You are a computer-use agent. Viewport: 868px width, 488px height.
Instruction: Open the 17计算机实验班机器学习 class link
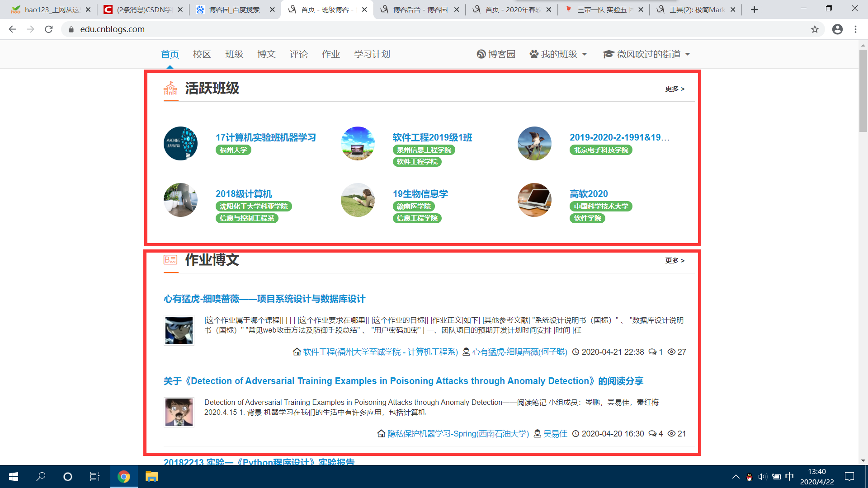tap(265, 137)
